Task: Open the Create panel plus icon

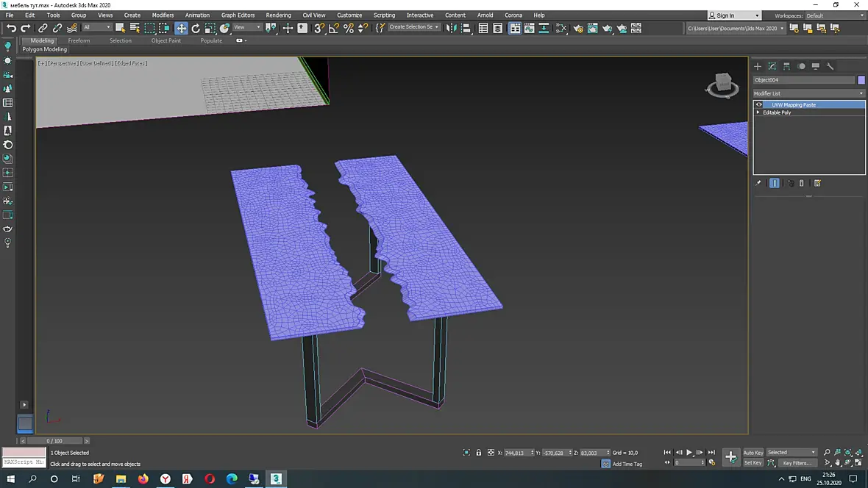Action: coord(758,66)
